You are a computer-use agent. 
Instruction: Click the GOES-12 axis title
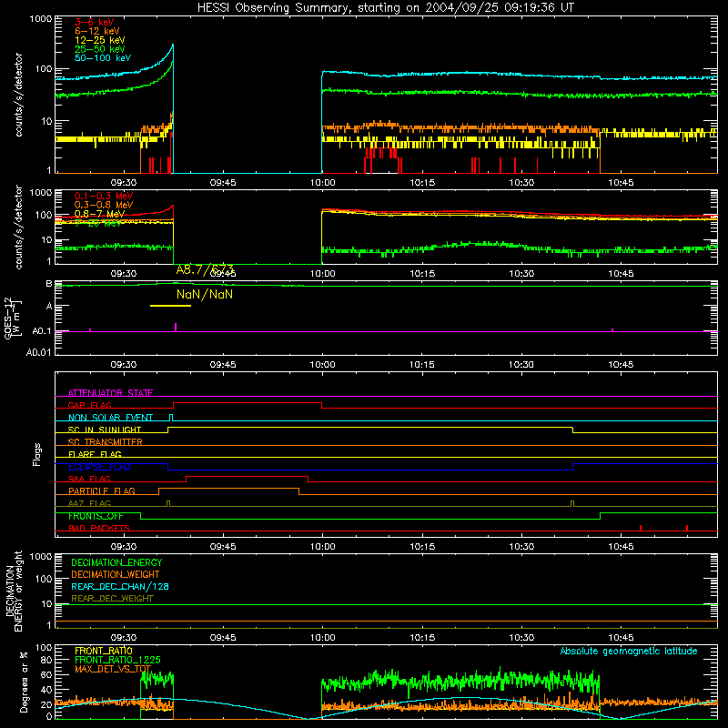tap(8, 318)
